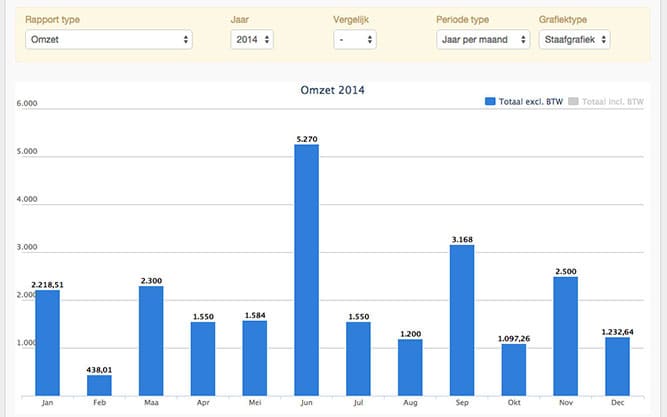Click the June bar with value 5.270
This screenshot has height=417, width=667.
pos(306,269)
